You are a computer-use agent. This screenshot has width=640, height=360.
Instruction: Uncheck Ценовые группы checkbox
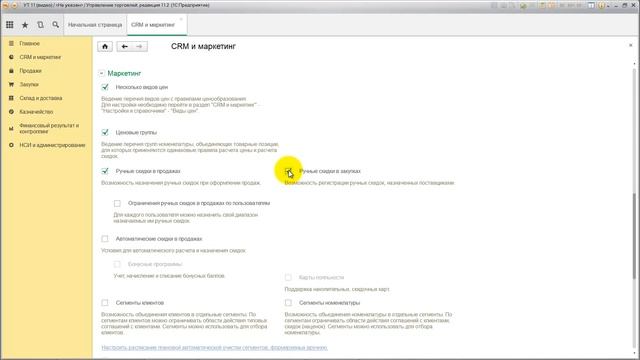pos(105,132)
